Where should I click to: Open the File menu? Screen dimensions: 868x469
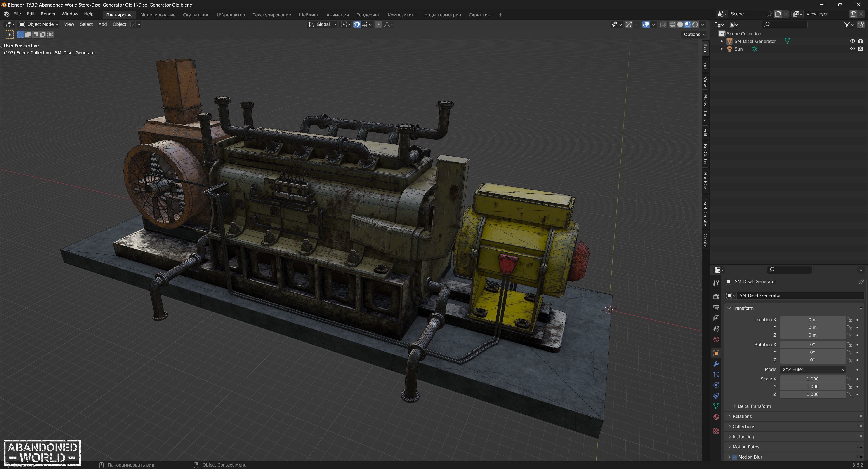17,14
